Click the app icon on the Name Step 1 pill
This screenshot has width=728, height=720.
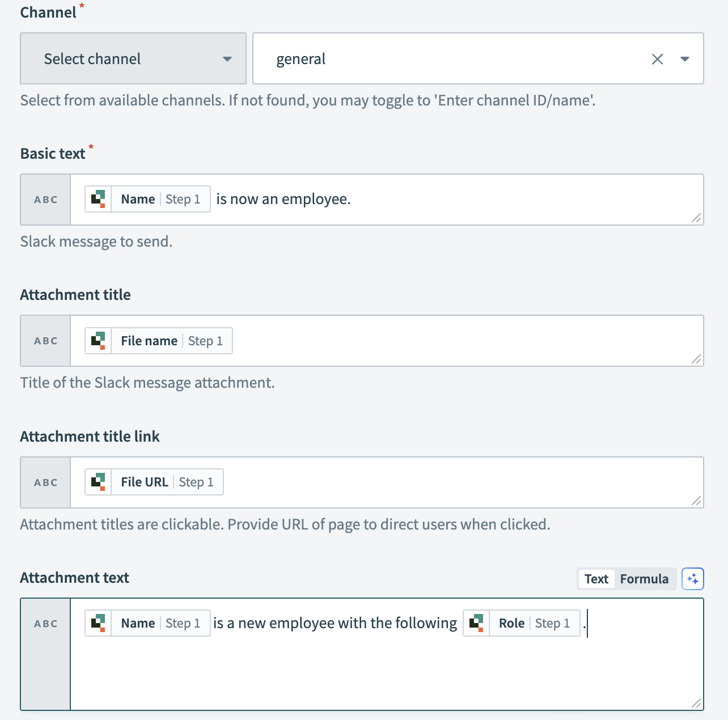point(99,199)
